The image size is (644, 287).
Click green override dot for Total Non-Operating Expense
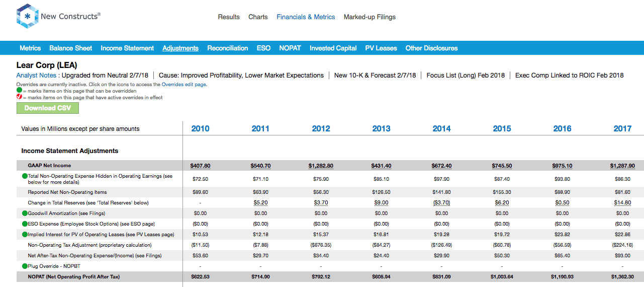(25, 176)
